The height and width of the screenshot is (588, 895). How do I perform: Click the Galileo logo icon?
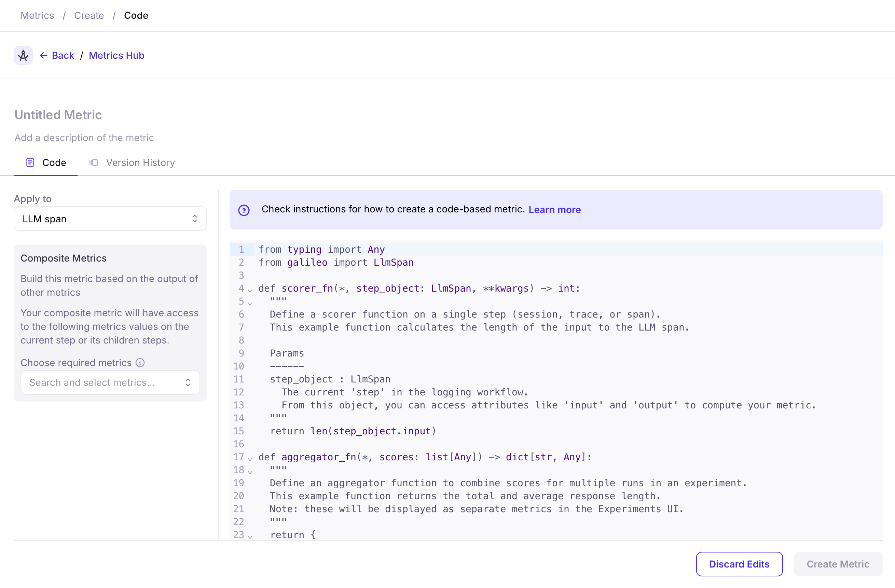point(23,55)
